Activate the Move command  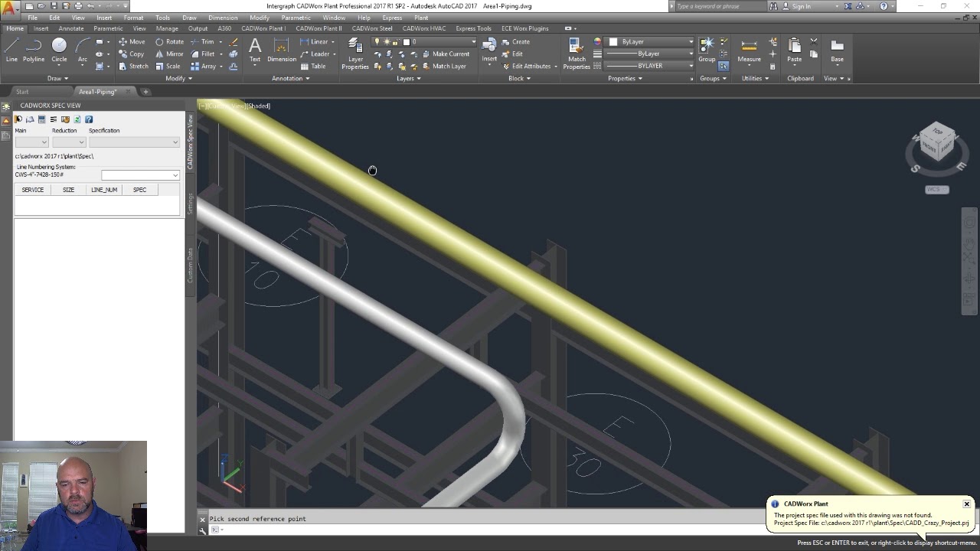click(132, 42)
